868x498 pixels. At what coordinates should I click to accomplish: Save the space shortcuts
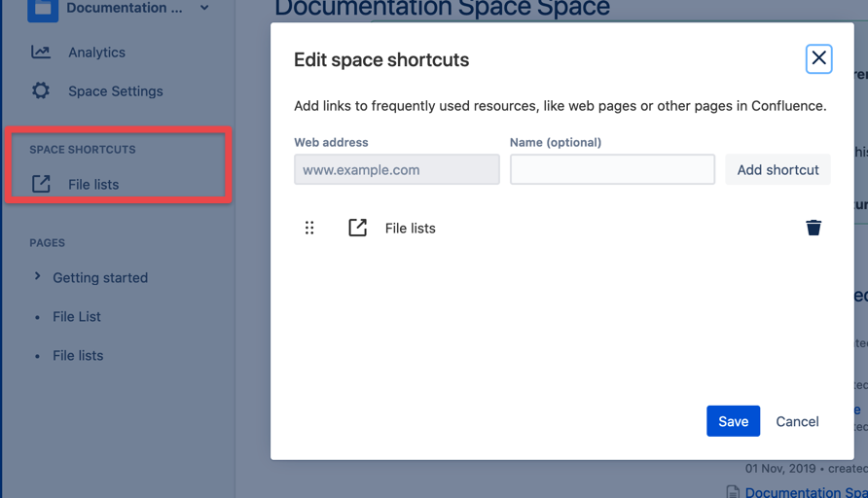(x=733, y=421)
